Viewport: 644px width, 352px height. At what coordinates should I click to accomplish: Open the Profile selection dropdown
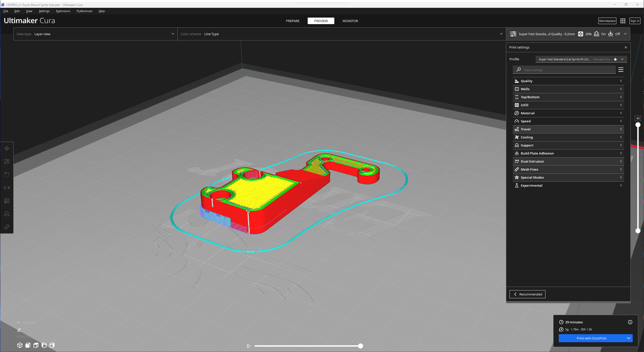581,59
